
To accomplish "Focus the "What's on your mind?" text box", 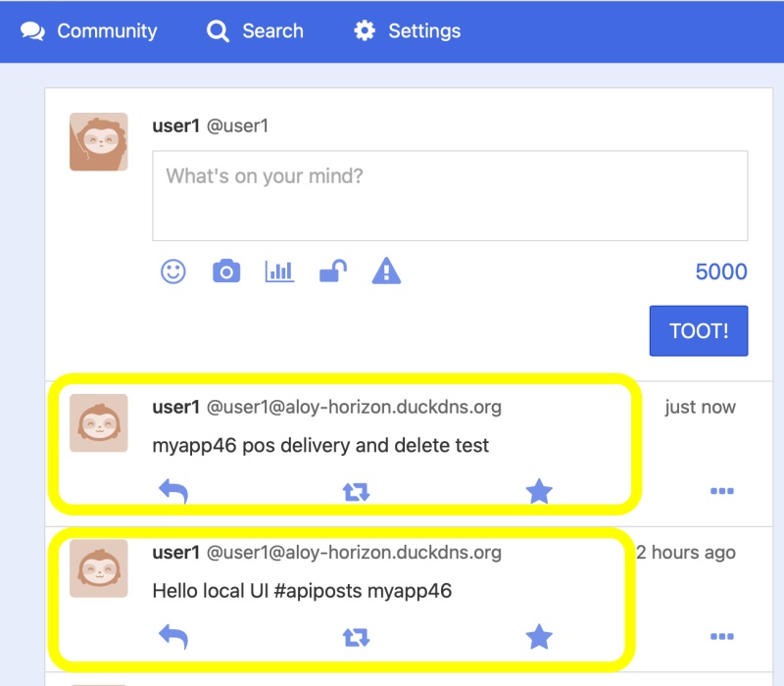I will click(x=450, y=195).
